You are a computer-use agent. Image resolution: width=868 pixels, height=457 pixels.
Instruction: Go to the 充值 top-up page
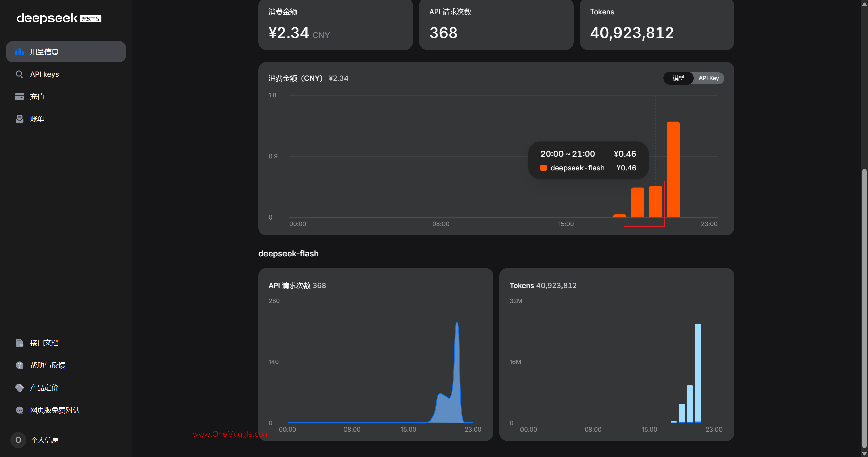click(66, 97)
